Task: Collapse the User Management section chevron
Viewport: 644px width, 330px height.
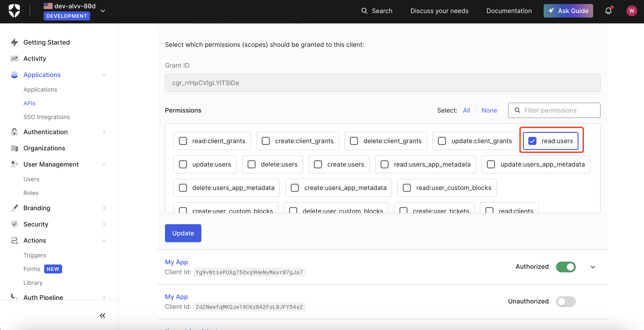Action: 104,165
